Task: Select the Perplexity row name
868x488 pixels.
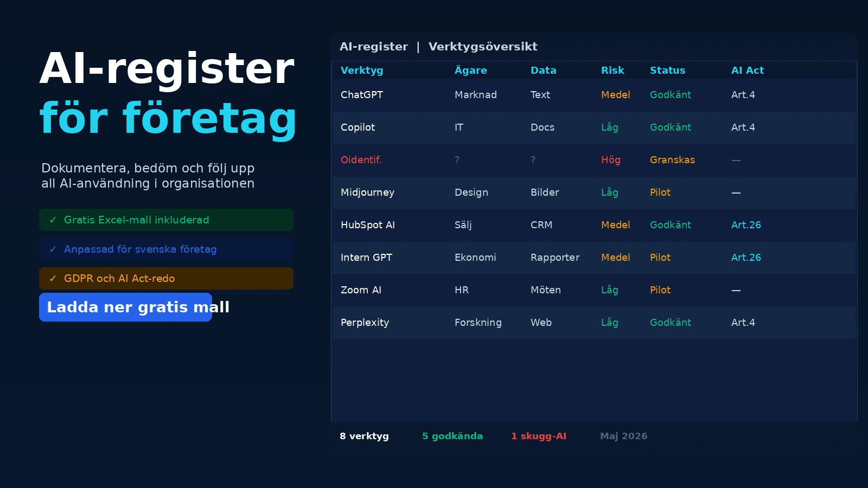Action: (365, 323)
